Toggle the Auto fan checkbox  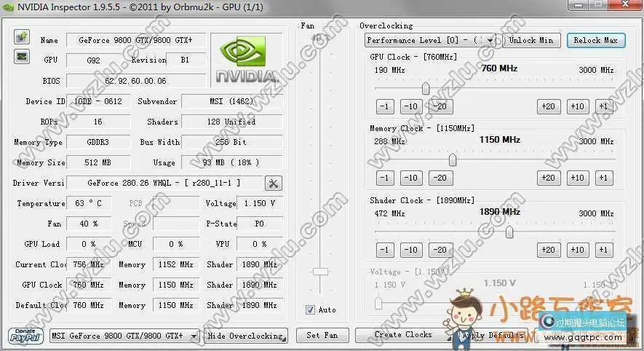pos(311,310)
